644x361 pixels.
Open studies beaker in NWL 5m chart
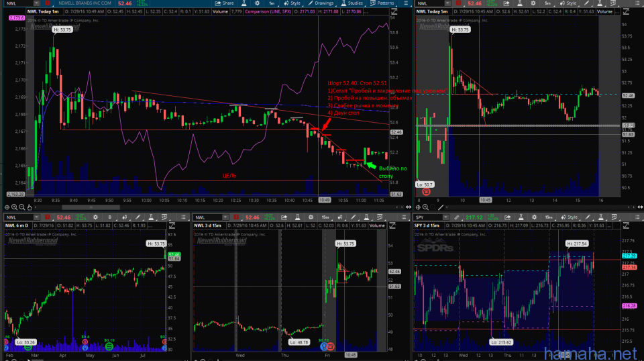(x=600, y=3)
